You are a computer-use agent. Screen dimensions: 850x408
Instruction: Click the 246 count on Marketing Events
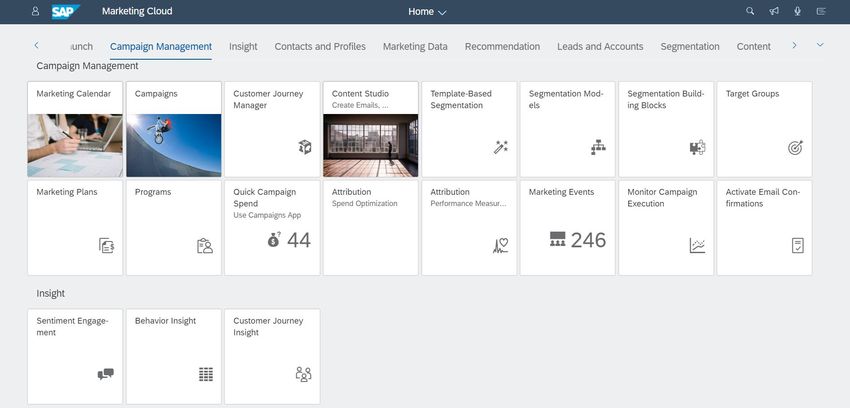588,240
